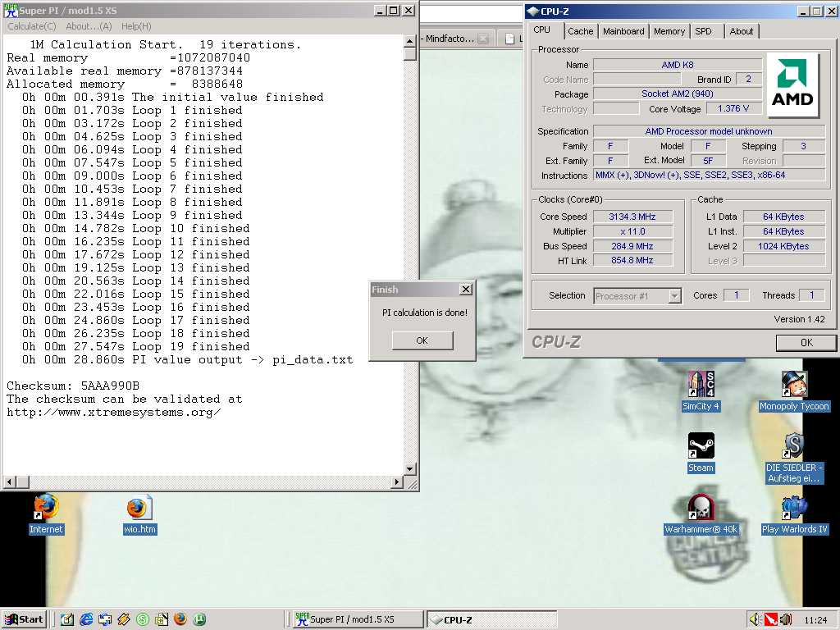This screenshot has height=630, width=840.
Task: Click the Socket AM2 (940) package field
Action: point(677,94)
